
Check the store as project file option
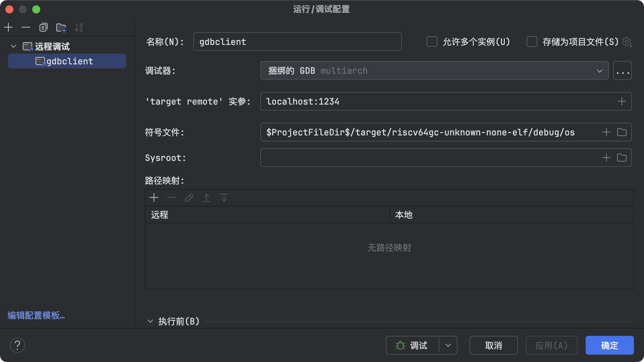pyautogui.click(x=532, y=42)
